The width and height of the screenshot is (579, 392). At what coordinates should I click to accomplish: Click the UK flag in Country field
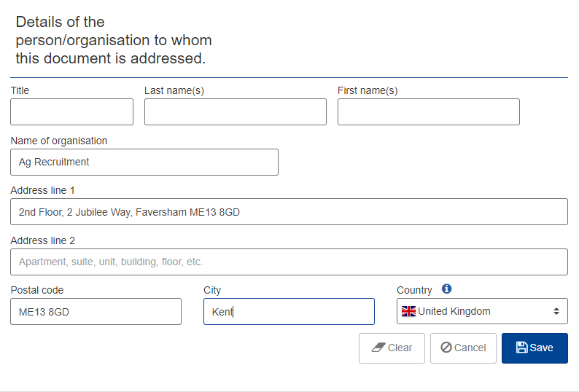[408, 312]
